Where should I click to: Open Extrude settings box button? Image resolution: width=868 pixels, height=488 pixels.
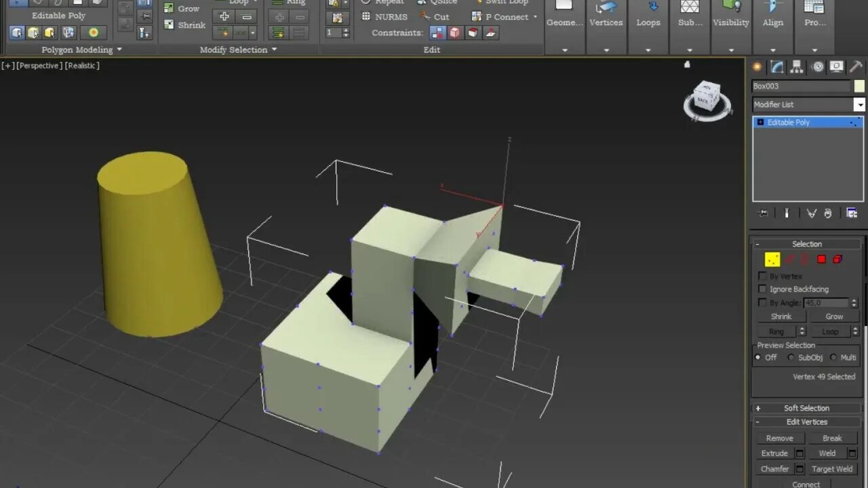(x=800, y=453)
